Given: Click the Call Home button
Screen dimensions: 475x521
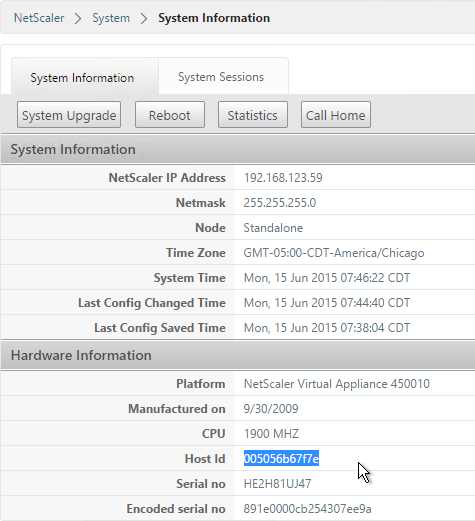Looking at the screenshot, I should coord(336,115).
